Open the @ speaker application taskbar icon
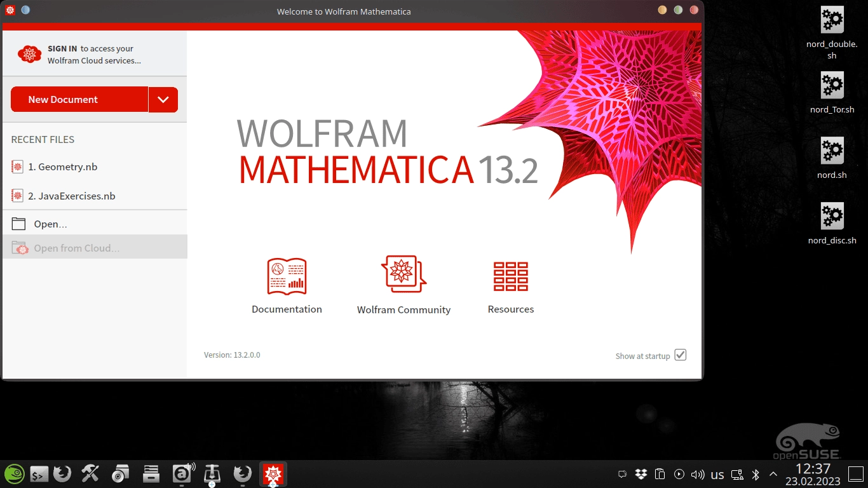 (x=183, y=473)
